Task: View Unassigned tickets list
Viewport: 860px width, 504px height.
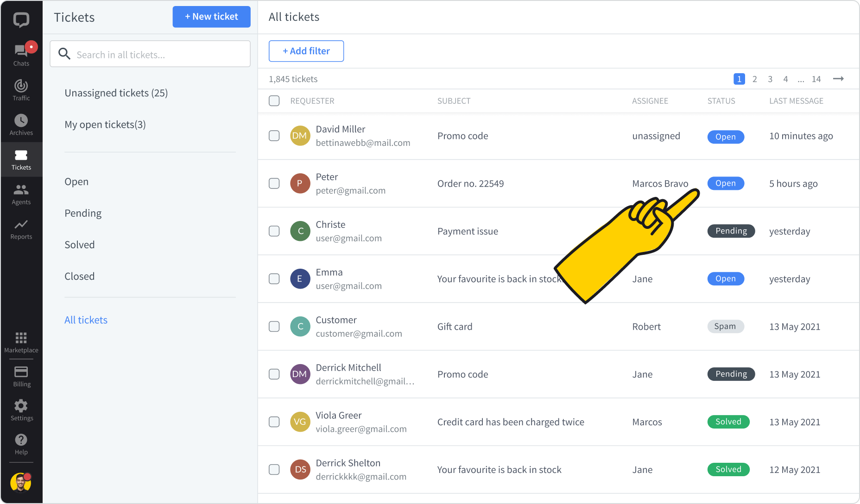Action: coord(116,93)
